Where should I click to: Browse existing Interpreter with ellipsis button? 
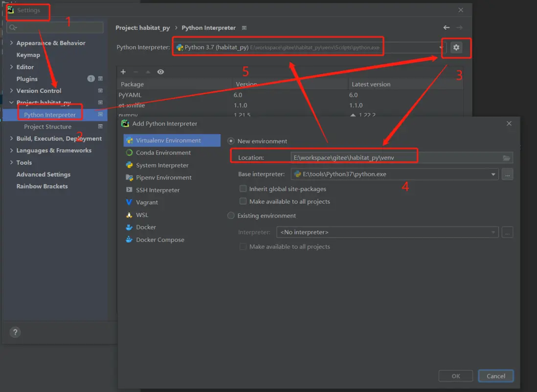pyautogui.click(x=507, y=233)
